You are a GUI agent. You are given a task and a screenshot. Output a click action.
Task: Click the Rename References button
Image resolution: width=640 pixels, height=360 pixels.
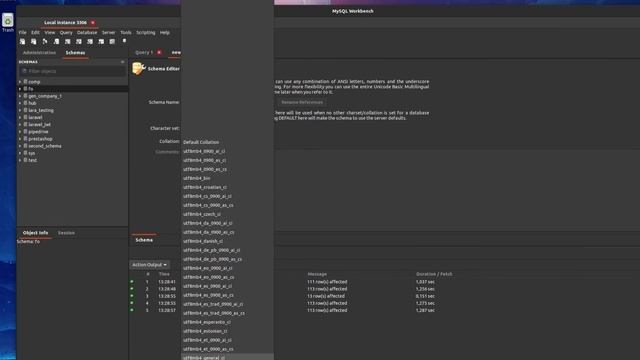coord(302,102)
